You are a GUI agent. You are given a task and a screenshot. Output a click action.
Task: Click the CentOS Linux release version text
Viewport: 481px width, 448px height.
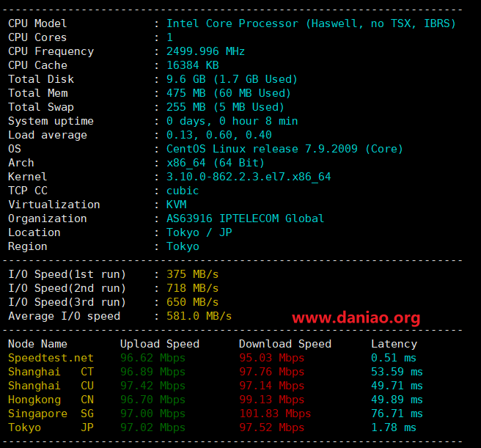(284, 149)
